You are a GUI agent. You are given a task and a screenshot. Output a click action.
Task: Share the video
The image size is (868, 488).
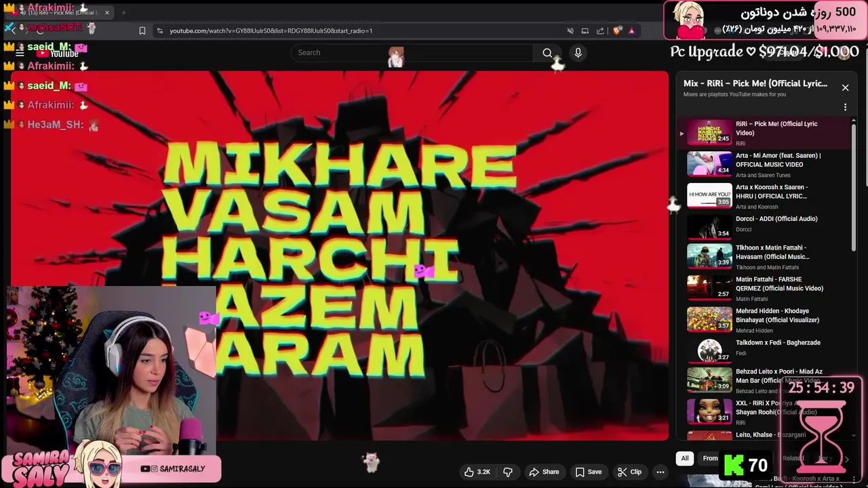coord(544,472)
